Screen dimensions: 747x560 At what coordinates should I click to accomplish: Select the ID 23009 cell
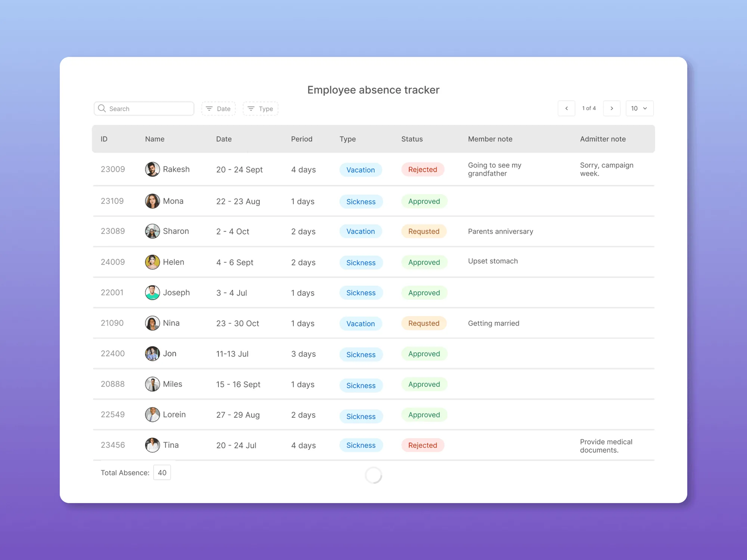tap(113, 169)
